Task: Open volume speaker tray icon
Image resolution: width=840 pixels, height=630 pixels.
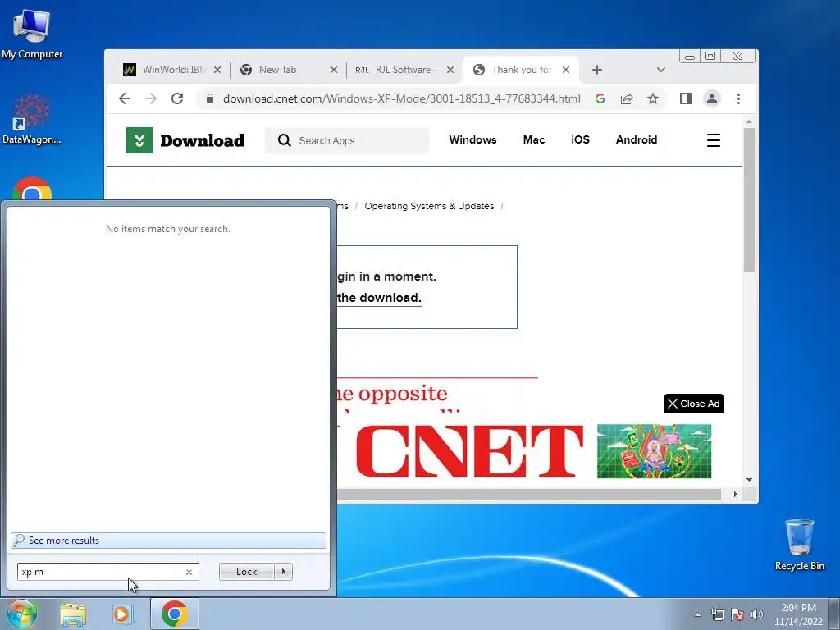Action: click(x=757, y=614)
